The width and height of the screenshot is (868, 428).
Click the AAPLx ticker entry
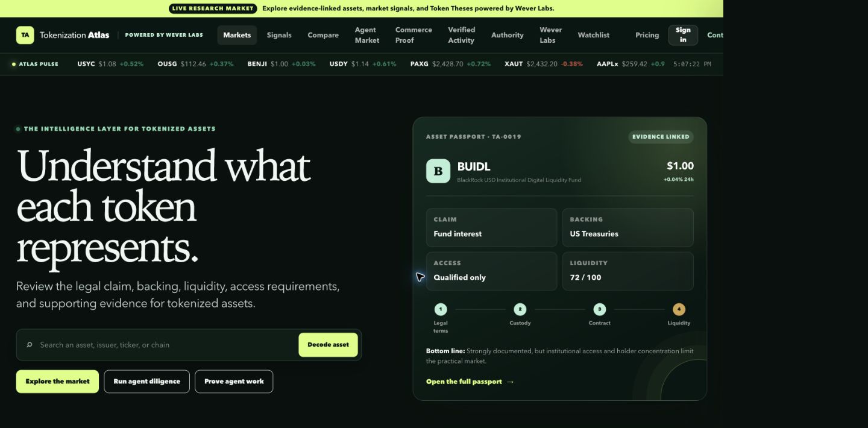tap(631, 64)
